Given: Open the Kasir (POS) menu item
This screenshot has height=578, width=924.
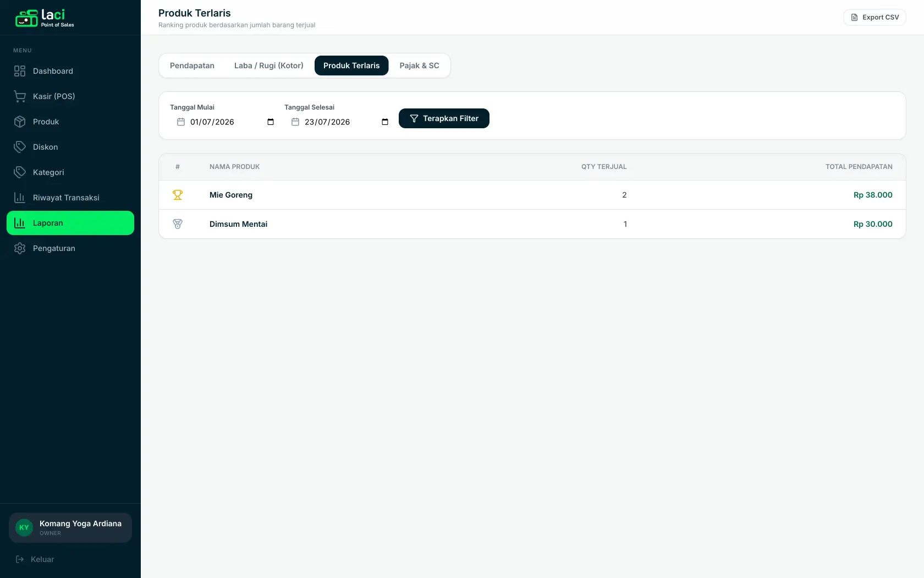Looking at the screenshot, I should (70, 96).
